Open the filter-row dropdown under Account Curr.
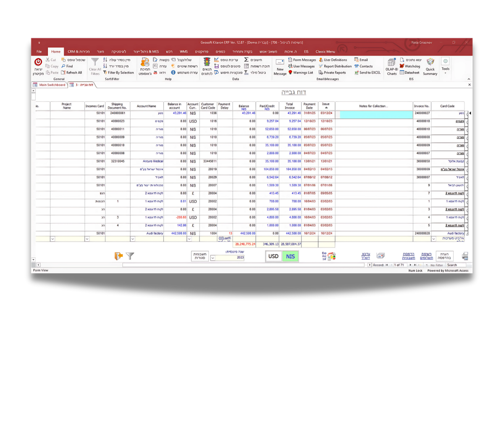This screenshot has height=426, width=504. (x=189, y=239)
